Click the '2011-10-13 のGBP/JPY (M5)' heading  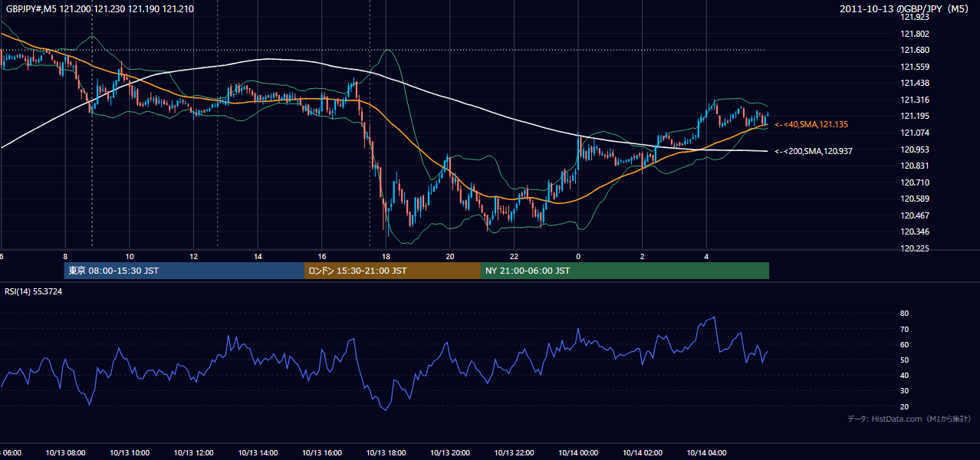(906, 8)
